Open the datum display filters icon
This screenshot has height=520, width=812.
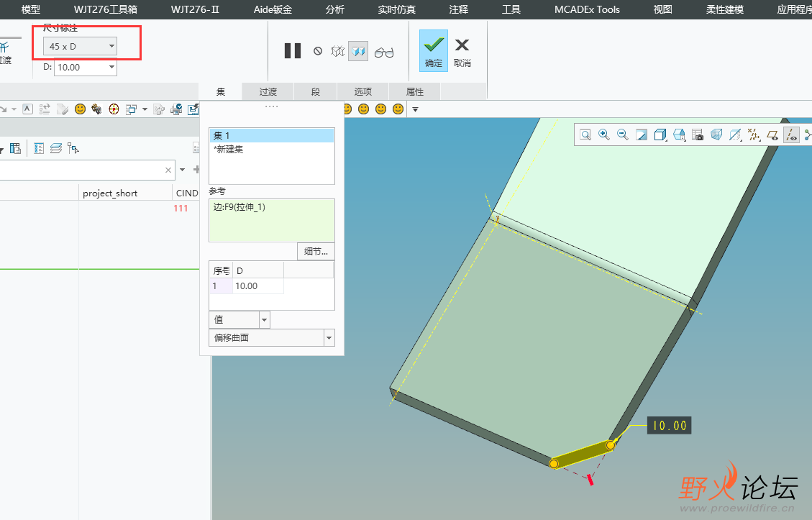754,135
